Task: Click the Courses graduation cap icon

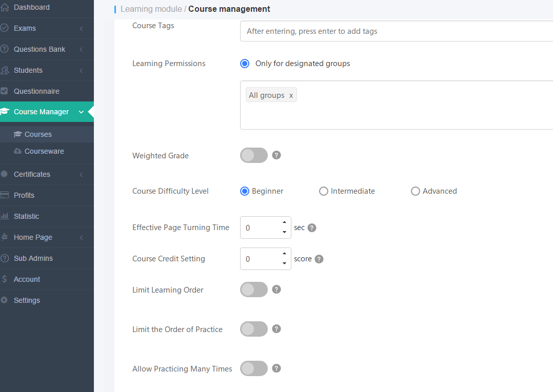Action: (x=17, y=134)
